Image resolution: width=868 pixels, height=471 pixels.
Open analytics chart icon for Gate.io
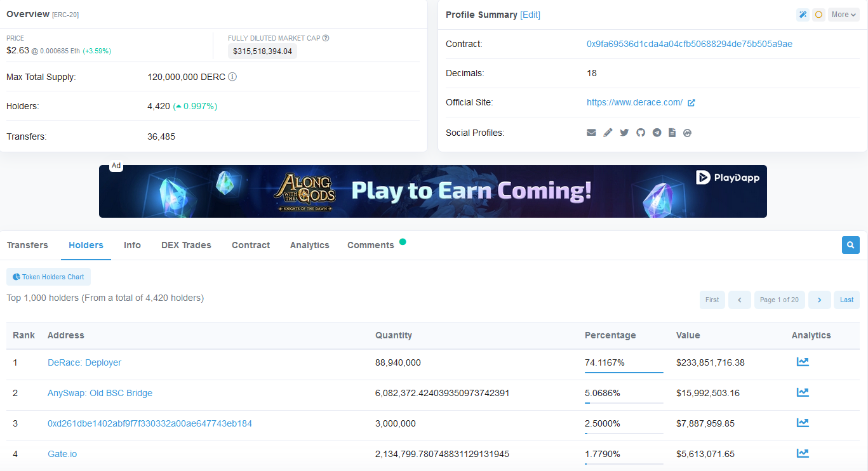pos(803,453)
